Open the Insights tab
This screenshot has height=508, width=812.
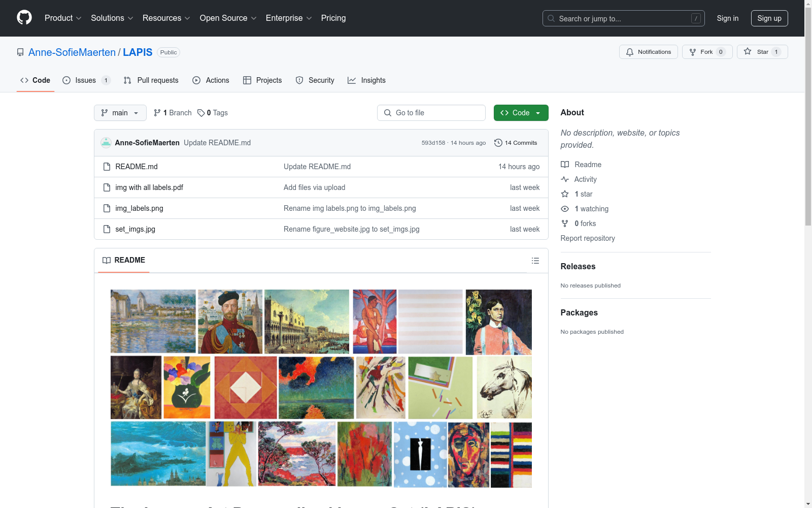[x=367, y=80]
